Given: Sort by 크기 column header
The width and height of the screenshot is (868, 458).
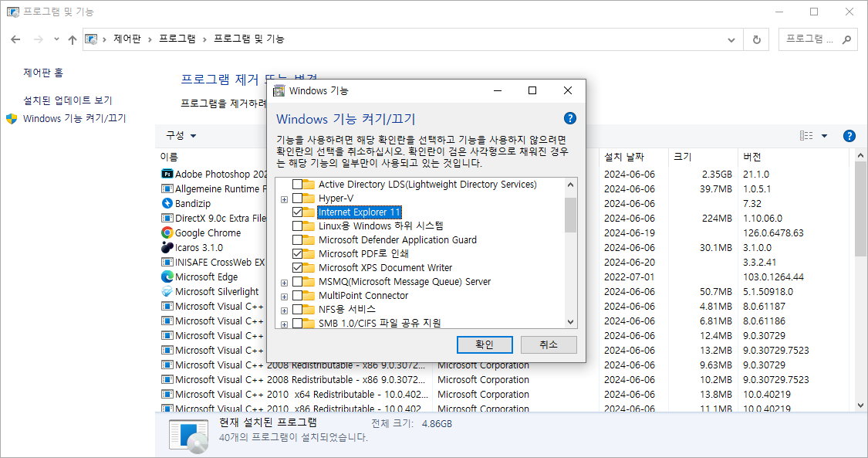Looking at the screenshot, I should click(x=703, y=157).
